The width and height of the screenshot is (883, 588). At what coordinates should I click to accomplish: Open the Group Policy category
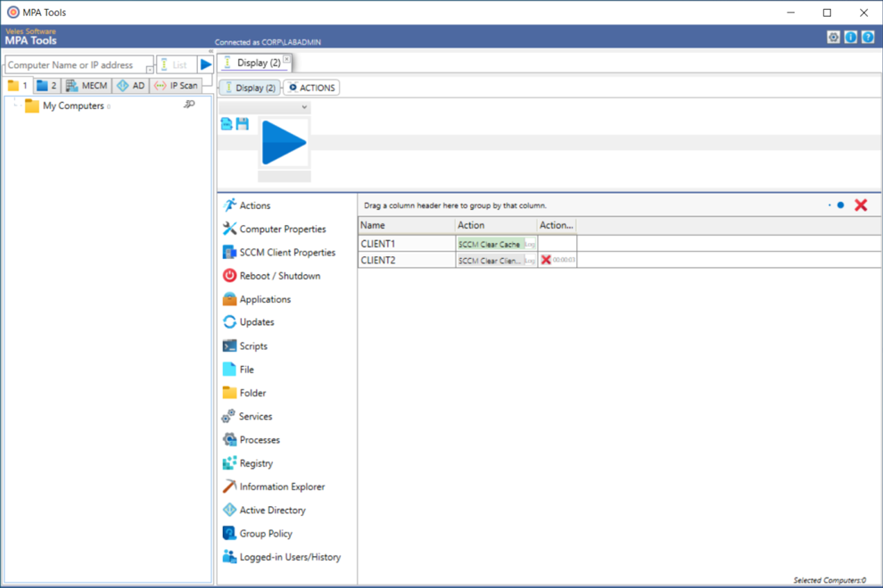258,534
